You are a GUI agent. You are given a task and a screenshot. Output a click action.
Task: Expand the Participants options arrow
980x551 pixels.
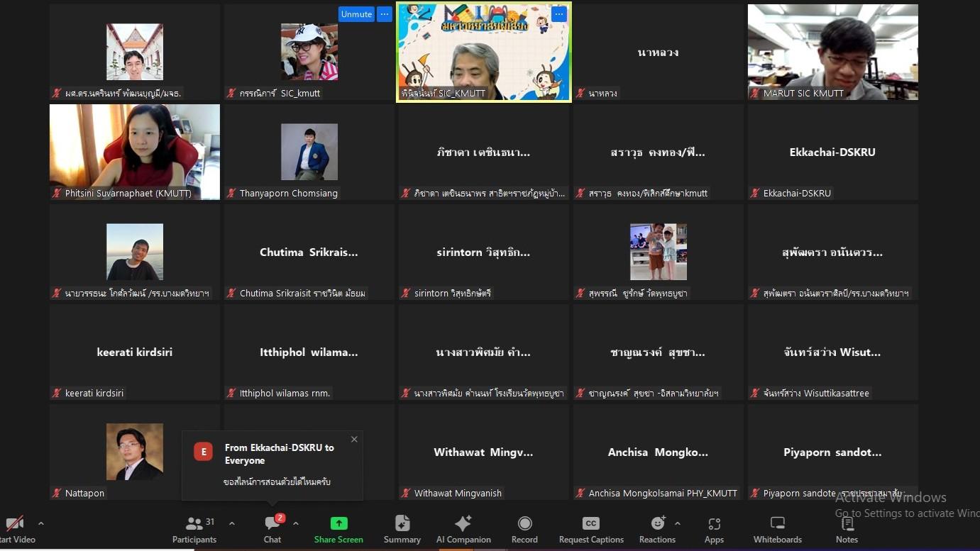231,523
